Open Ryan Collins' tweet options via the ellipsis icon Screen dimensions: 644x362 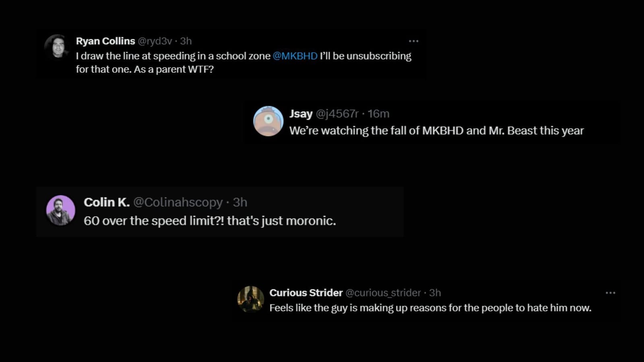(414, 41)
